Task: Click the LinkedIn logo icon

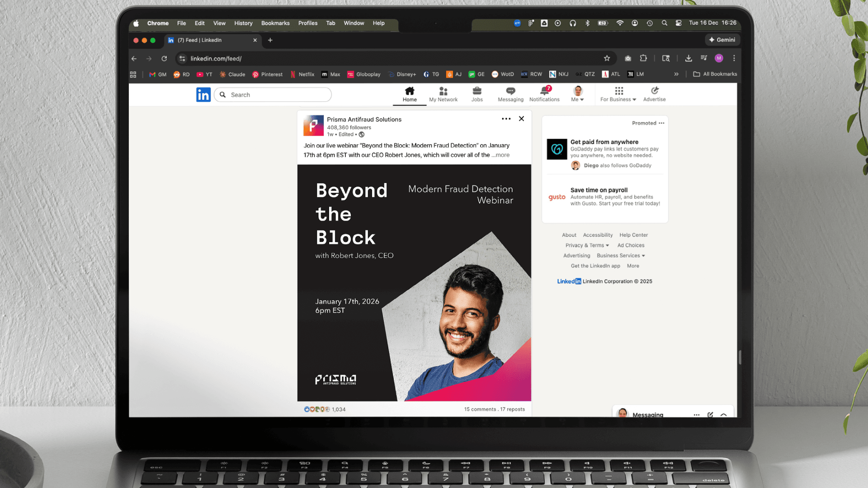Action: point(203,94)
